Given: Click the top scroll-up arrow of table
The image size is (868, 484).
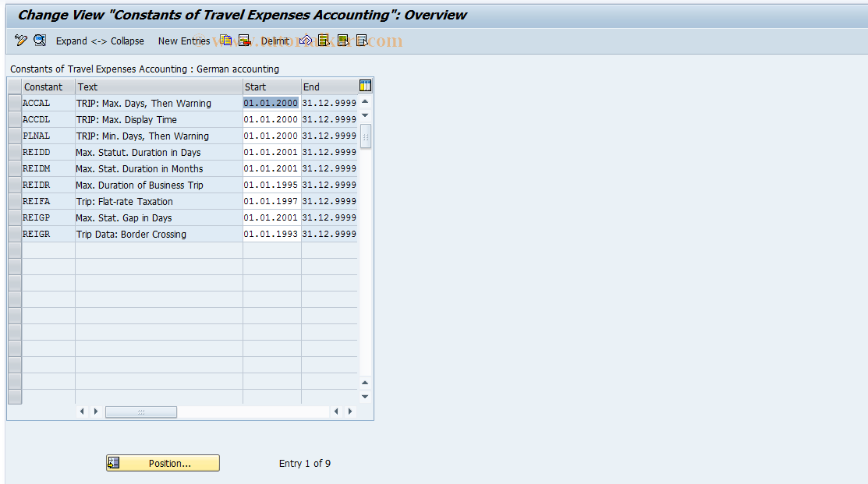Looking at the screenshot, I should tap(365, 102).
